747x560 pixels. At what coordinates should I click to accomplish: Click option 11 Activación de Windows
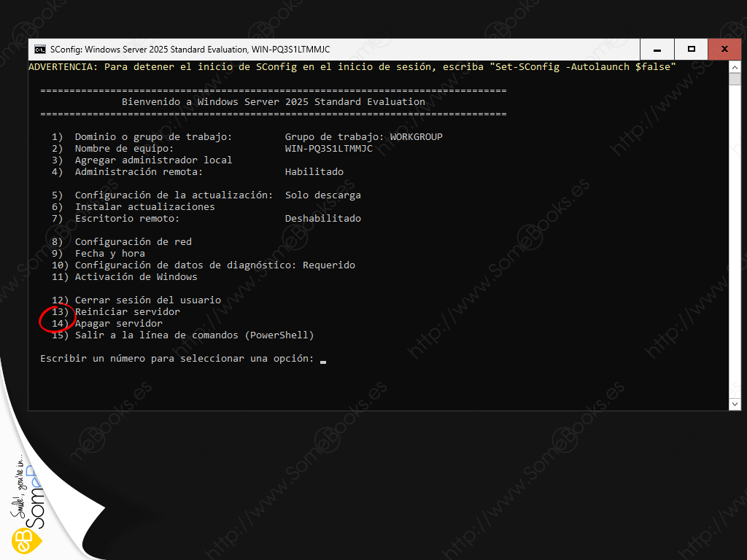(136, 277)
